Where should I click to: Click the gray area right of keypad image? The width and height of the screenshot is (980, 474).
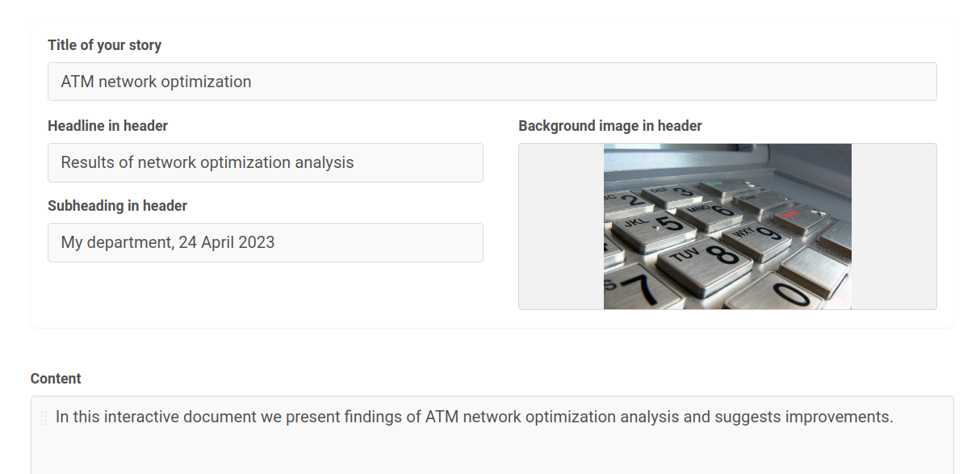point(894,226)
